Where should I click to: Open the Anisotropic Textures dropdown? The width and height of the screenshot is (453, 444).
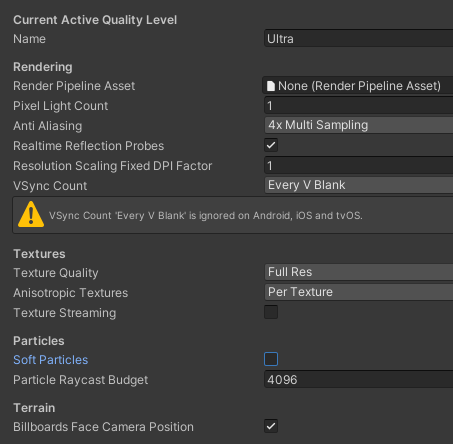pyautogui.click(x=359, y=292)
